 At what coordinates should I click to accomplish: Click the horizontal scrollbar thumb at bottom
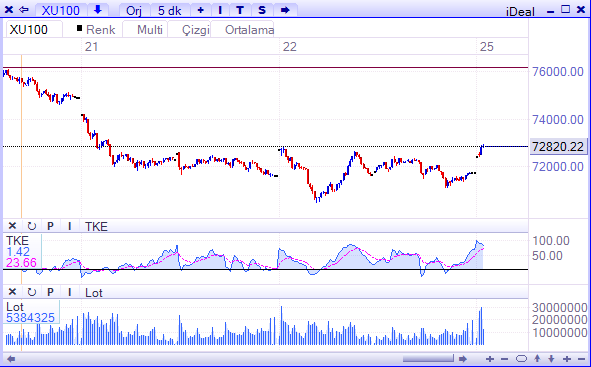(428, 358)
